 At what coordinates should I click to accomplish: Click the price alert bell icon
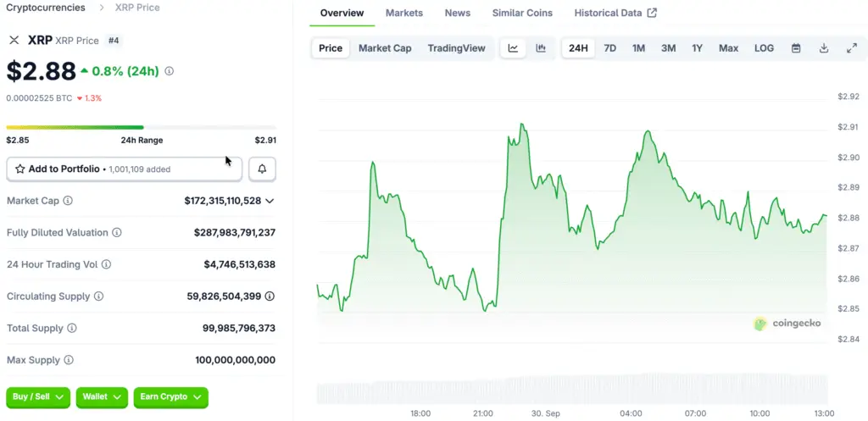(x=263, y=169)
